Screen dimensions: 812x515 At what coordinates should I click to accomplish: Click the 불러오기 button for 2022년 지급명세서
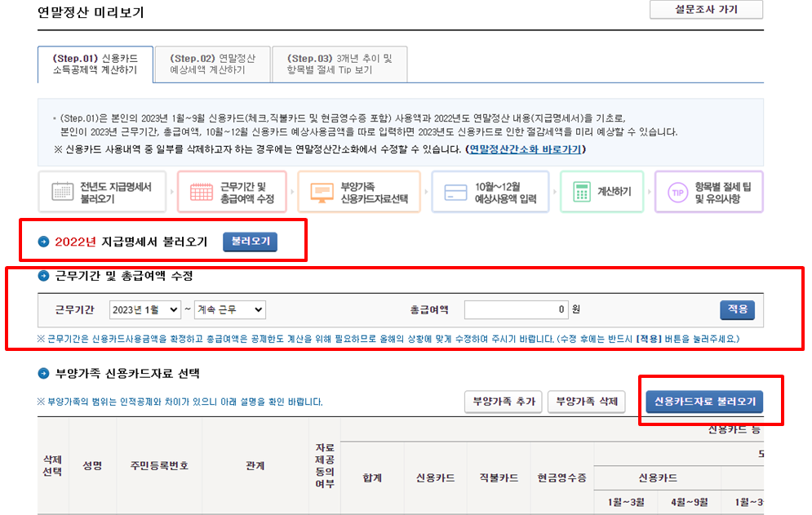pos(250,242)
